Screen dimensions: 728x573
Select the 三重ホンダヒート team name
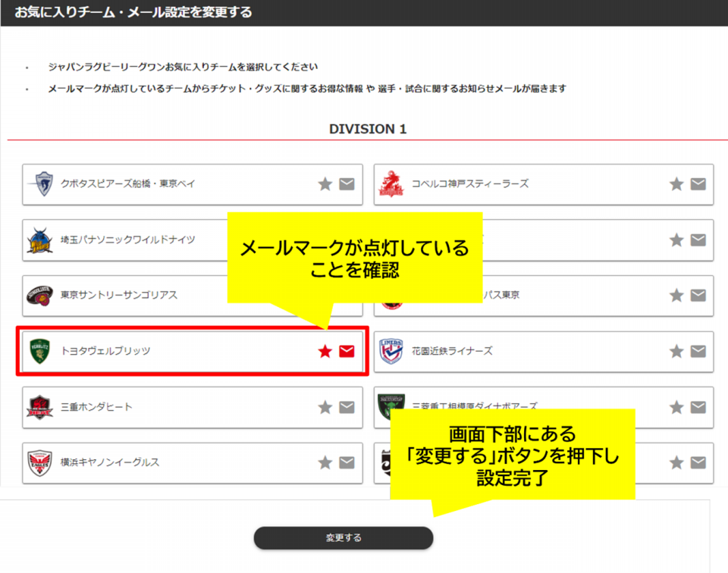coord(96,407)
